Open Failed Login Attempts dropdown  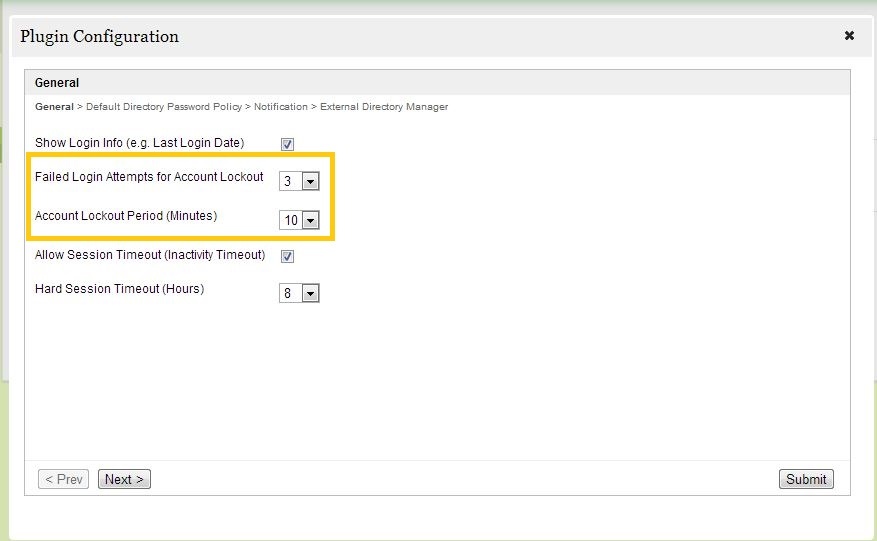point(299,182)
